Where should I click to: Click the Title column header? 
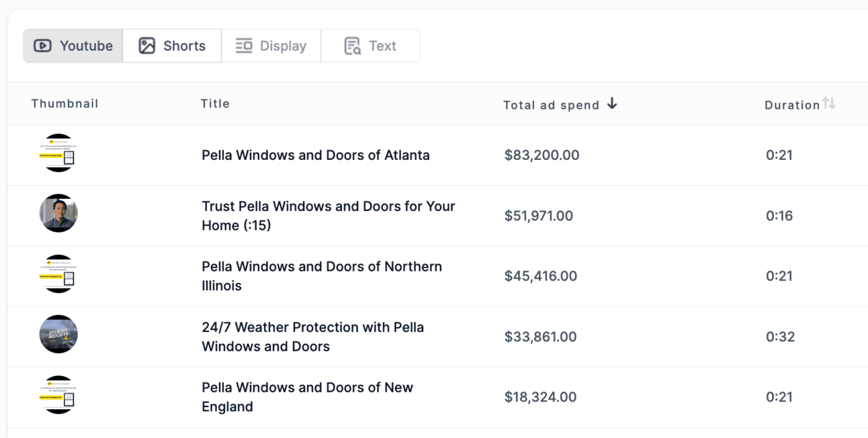pos(215,103)
